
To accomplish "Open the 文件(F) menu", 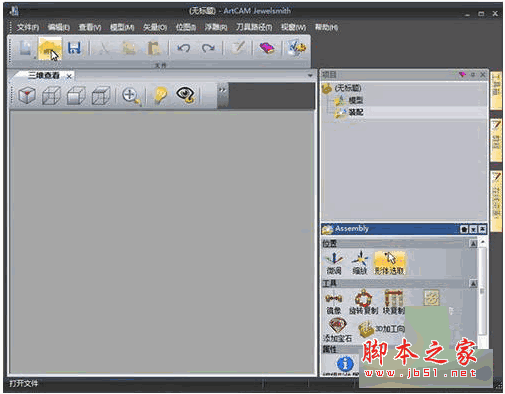I will click(x=28, y=27).
